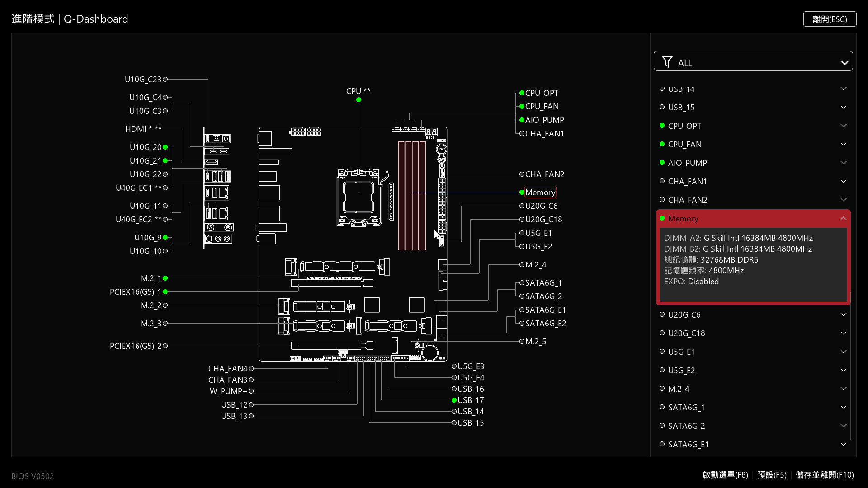Click 儲存並離開(F10) save and exit
Screen dimensions: 868x488
[x=825, y=475]
